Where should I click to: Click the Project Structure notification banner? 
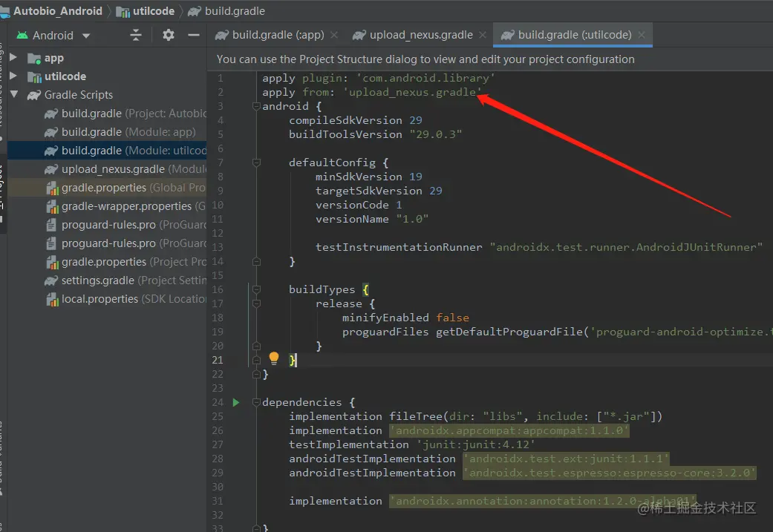tap(489, 59)
